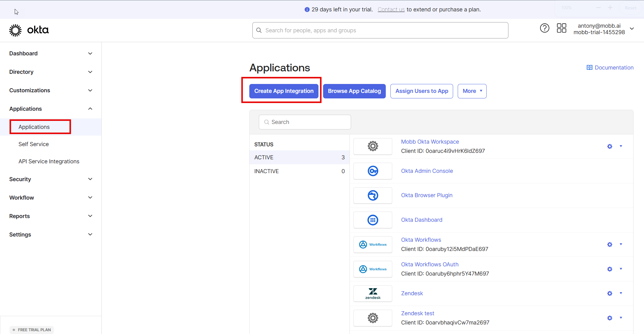
Task: Collapse the Applications sidebar section
Action: 90,109
